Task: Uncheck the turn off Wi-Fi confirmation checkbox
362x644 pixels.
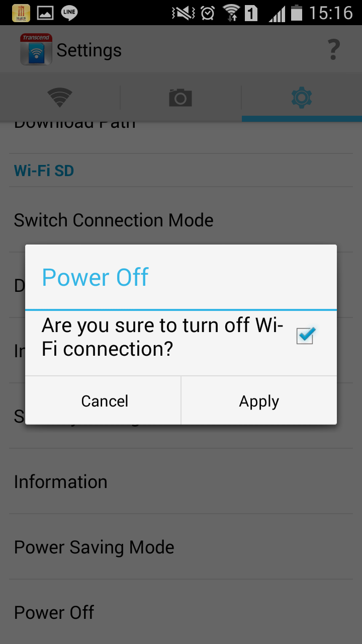Action: [305, 336]
